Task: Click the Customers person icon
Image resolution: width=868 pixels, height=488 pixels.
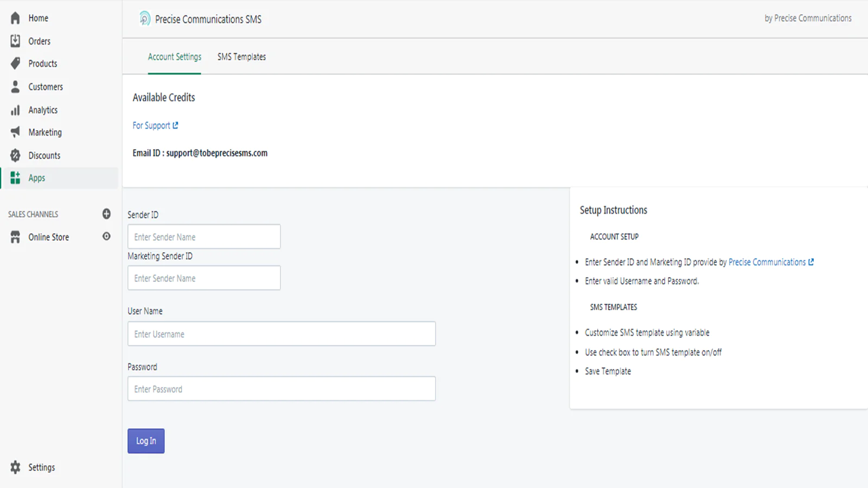Action: pos(15,87)
